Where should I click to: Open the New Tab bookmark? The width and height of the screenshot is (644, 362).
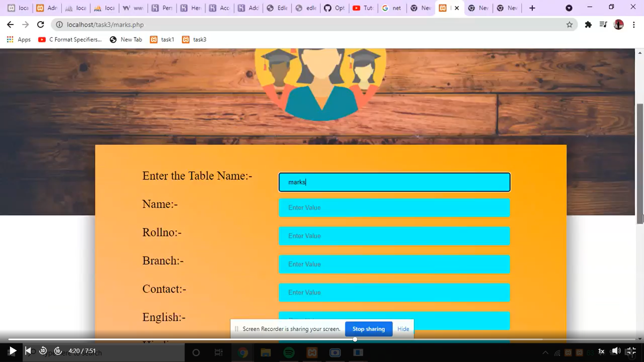click(x=126, y=40)
